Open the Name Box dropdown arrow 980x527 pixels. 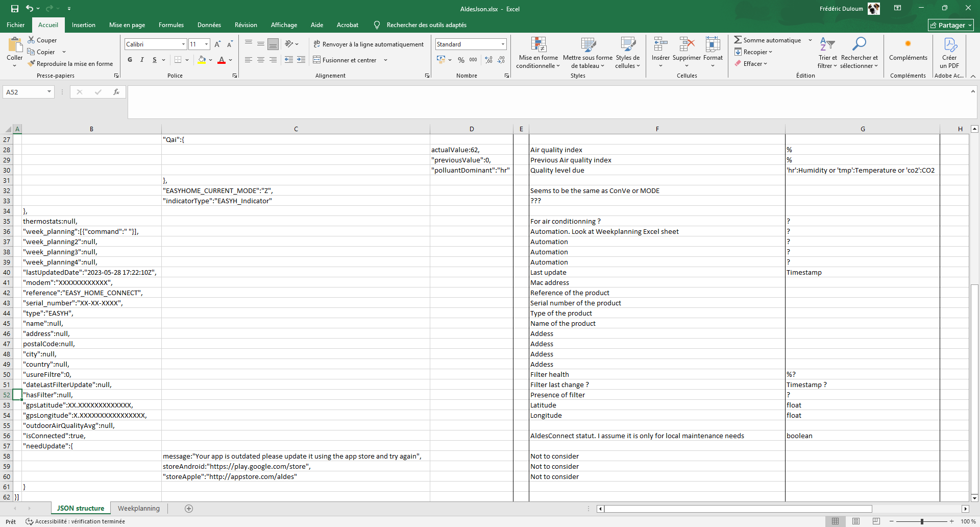coord(49,92)
